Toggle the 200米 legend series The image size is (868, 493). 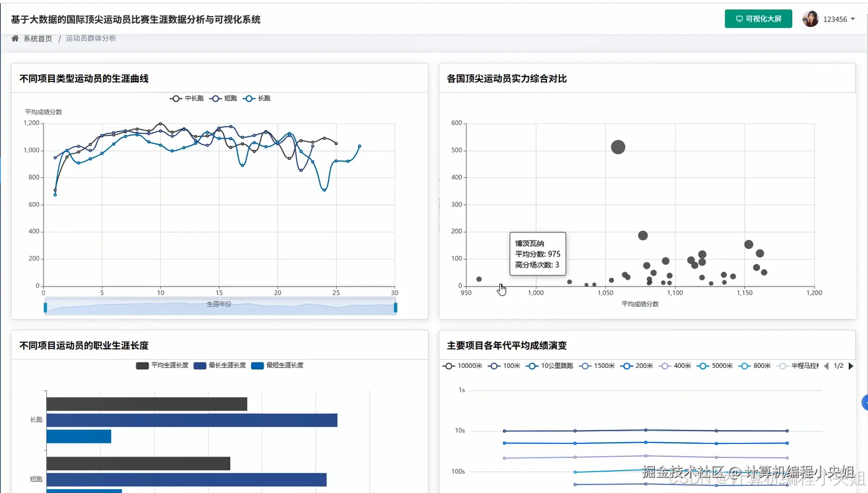click(x=637, y=366)
